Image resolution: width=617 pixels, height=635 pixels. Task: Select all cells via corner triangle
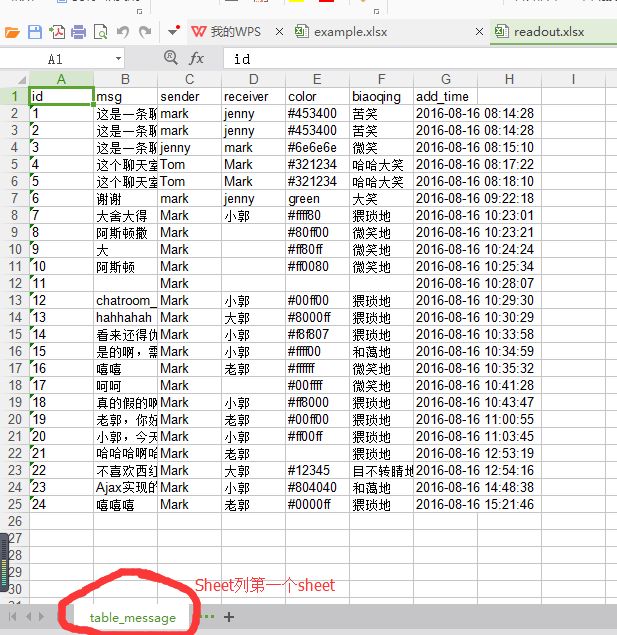coord(21,79)
